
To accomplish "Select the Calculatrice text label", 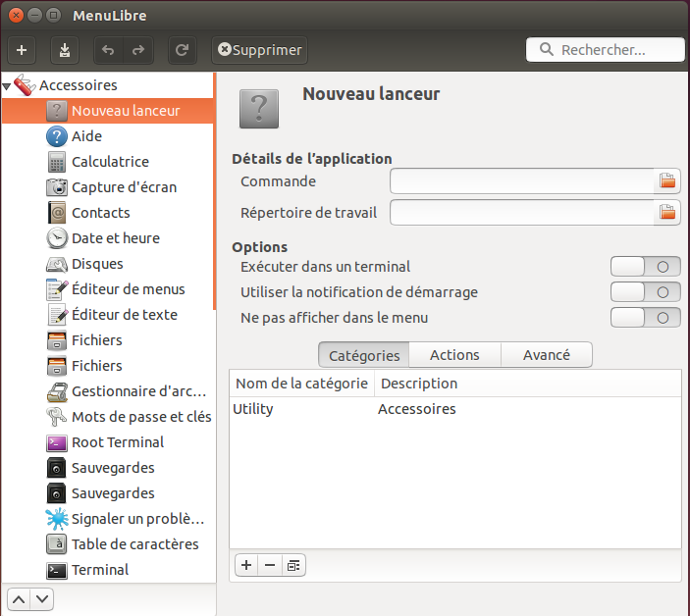I will [110, 162].
